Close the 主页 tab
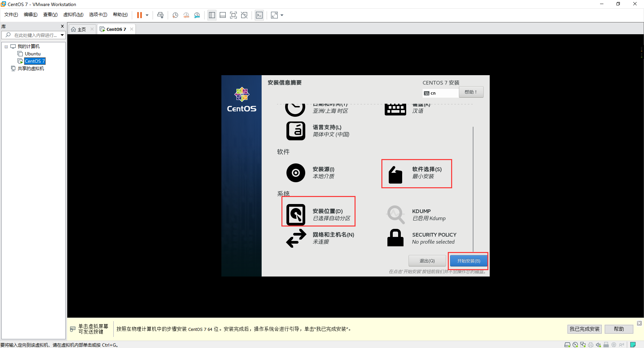Viewport: 644px width, 348px height. 92,29
